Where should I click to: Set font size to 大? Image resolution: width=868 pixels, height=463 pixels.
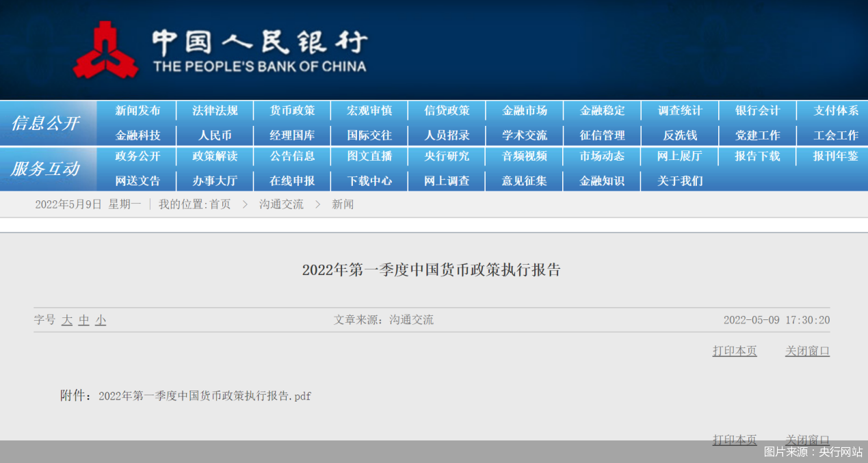pos(67,320)
